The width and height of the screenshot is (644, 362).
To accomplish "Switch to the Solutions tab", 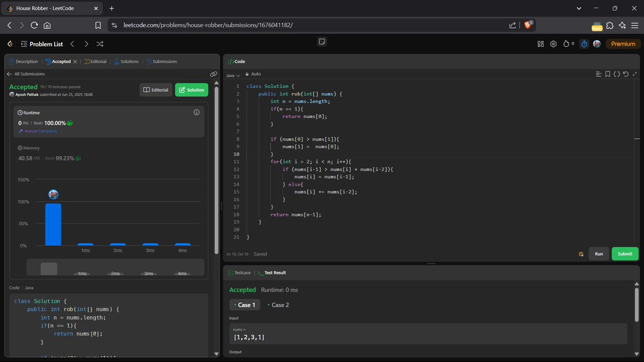I will [127, 61].
